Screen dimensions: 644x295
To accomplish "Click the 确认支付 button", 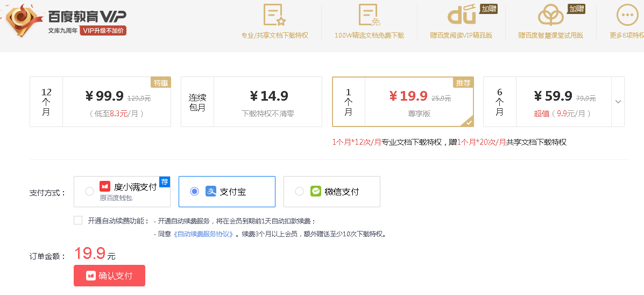I will pyautogui.click(x=109, y=276).
